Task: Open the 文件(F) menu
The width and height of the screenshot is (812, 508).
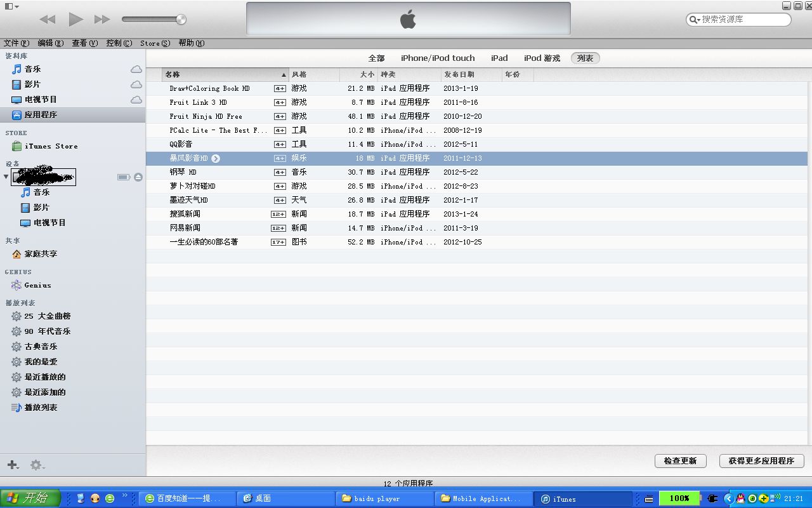Action: tap(16, 43)
